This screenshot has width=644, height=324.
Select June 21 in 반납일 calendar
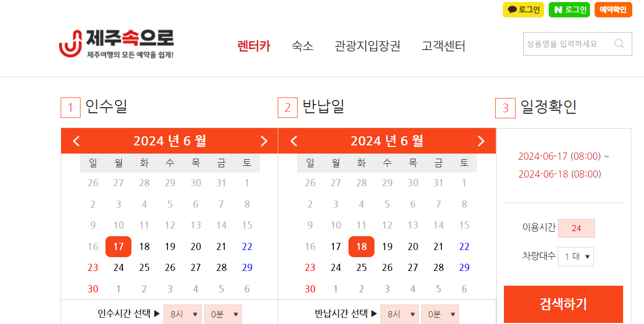tap(438, 246)
